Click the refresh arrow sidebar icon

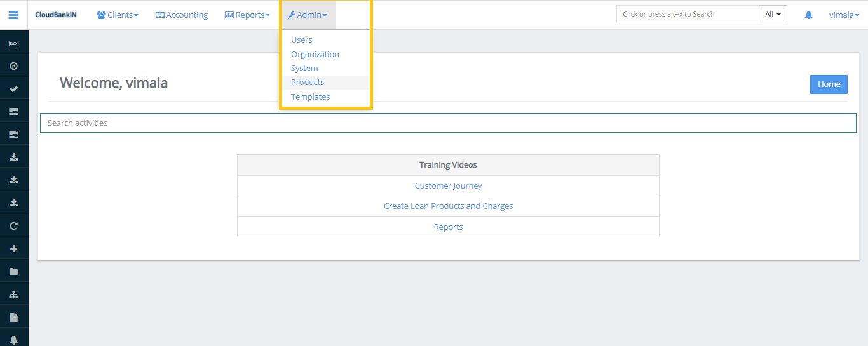[x=13, y=225]
